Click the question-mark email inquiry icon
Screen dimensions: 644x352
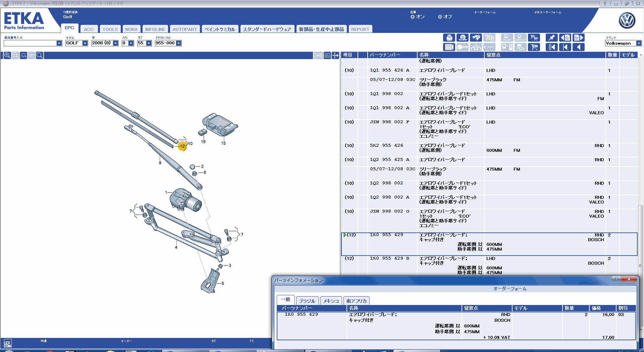(489, 38)
